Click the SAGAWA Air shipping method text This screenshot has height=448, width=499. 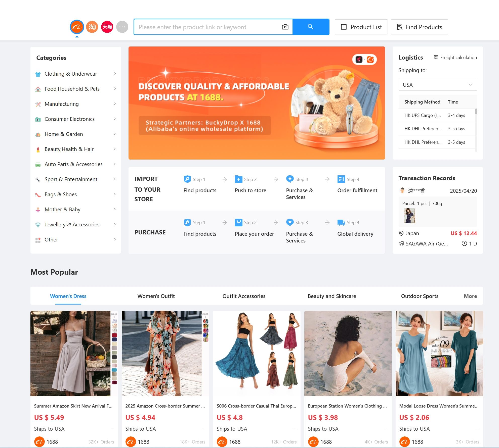(x=427, y=243)
